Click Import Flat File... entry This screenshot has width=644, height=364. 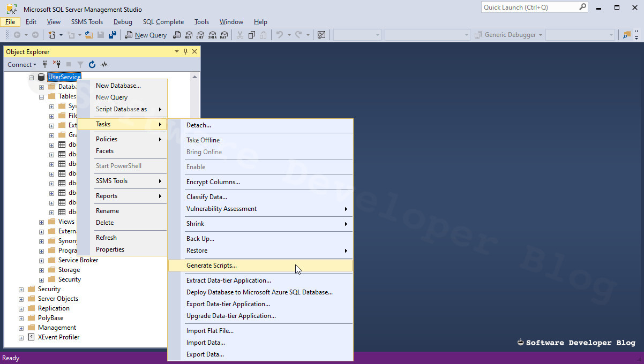tap(260, 331)
